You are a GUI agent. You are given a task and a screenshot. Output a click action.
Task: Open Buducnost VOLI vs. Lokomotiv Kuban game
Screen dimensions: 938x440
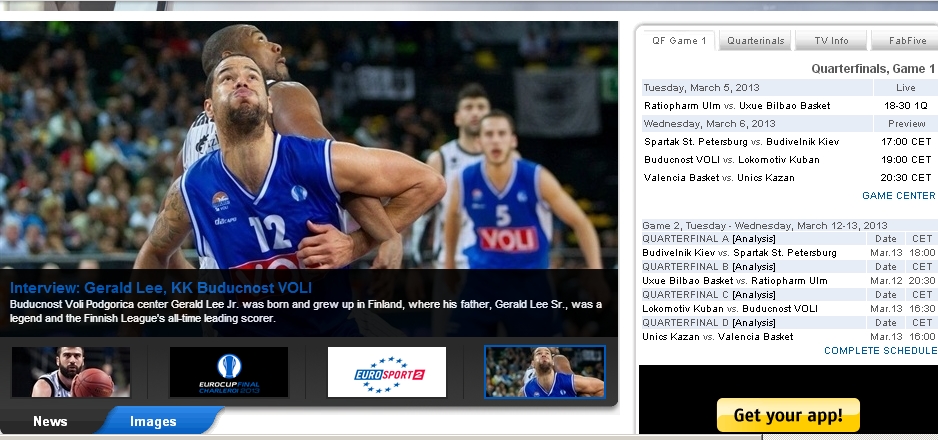[x=732, y=160]
